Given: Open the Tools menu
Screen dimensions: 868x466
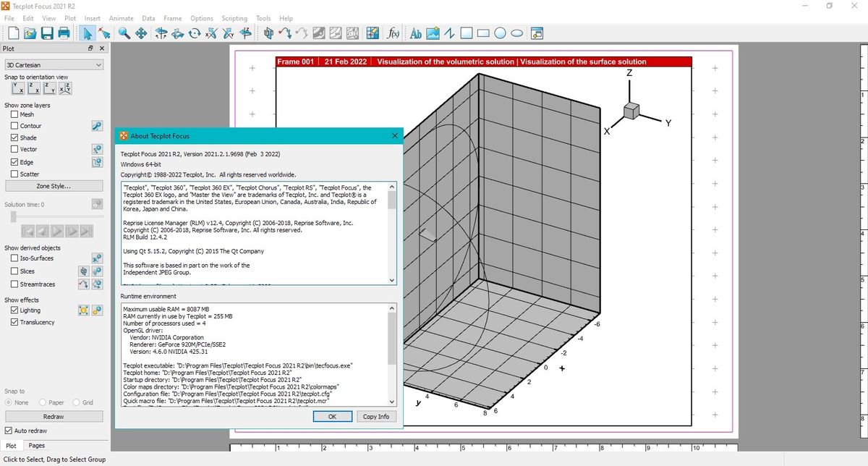Looking at the screenshot, I should (x=263, y=18).
